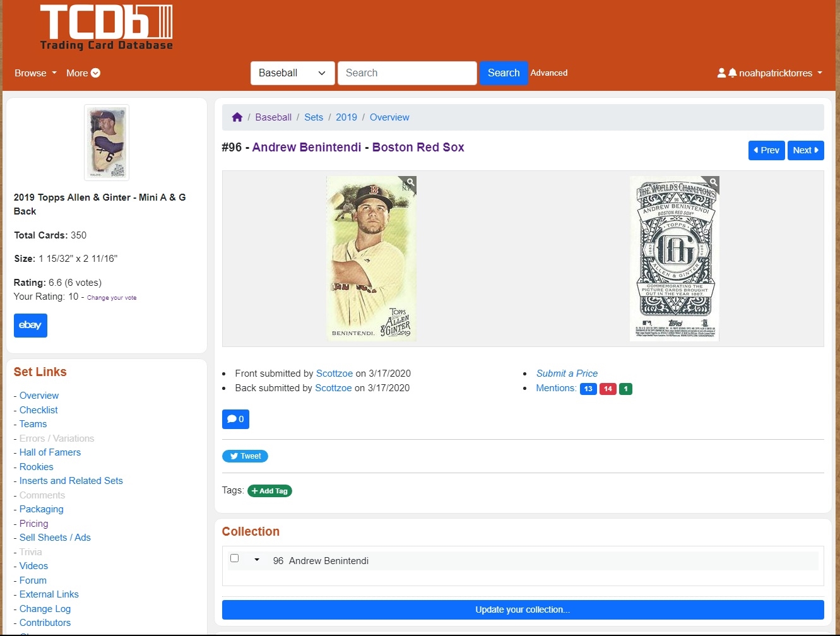Open the comments bubble showing 0
Image resolution: width=840 pixels, height=636 pixels.
[235, 419]
